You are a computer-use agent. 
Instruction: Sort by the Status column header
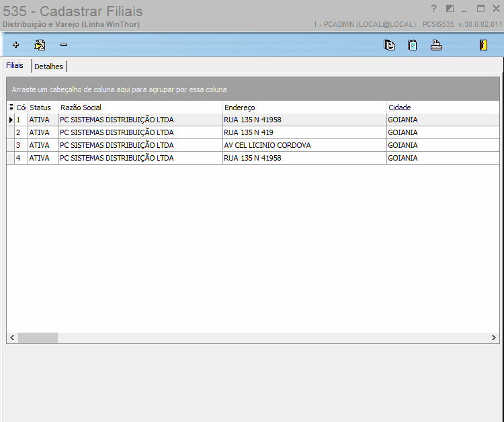click(x=43, y=108)
